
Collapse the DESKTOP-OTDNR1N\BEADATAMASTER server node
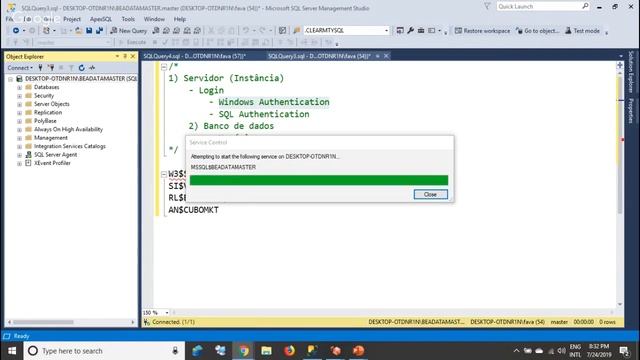pos(11,79)
